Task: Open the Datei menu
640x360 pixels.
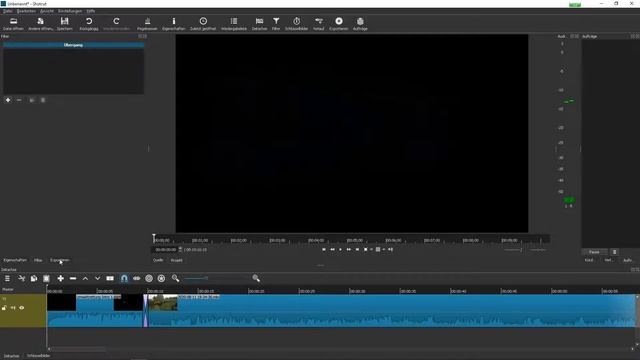Action: (x=7, y=11)
